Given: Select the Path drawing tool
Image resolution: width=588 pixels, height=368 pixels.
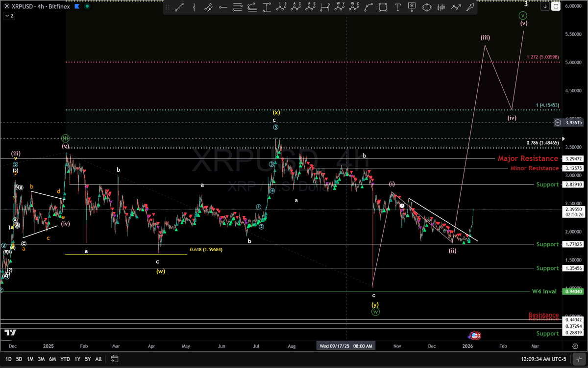Looking at the screenshot, I should tap(369, 7).
